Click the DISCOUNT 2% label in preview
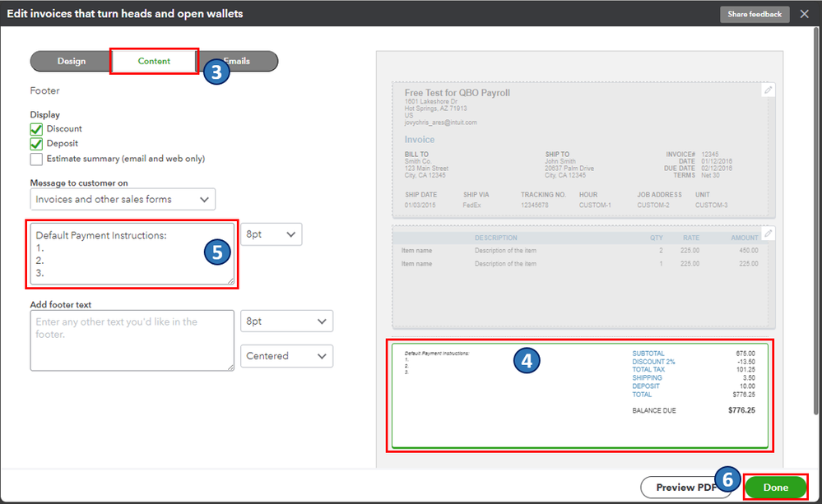822x504 pixels. pyautogui.click(x=653, y=362)
